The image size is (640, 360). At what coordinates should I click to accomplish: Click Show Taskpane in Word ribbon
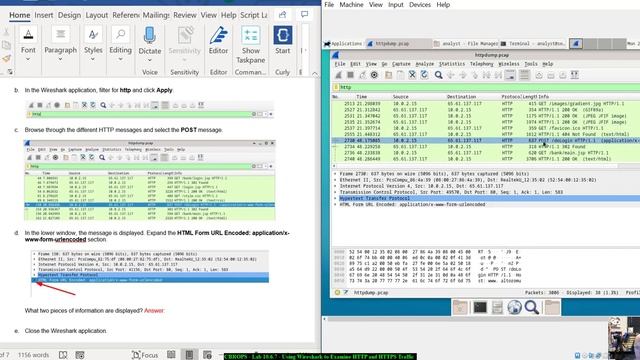click(x=251, y=45)
